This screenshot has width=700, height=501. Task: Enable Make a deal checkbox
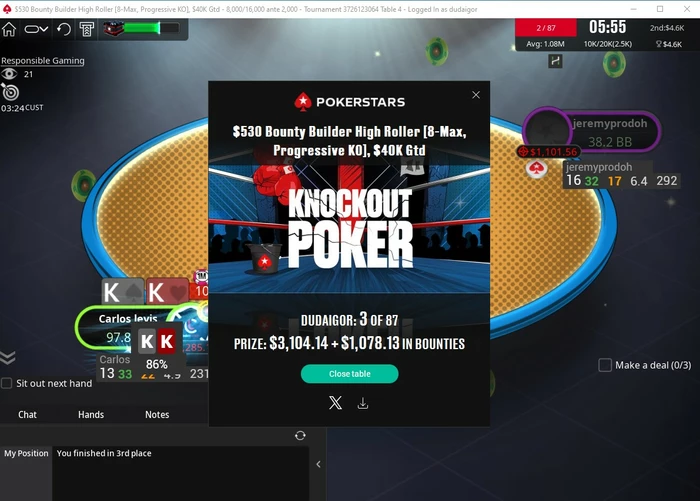tap(605, 365)
